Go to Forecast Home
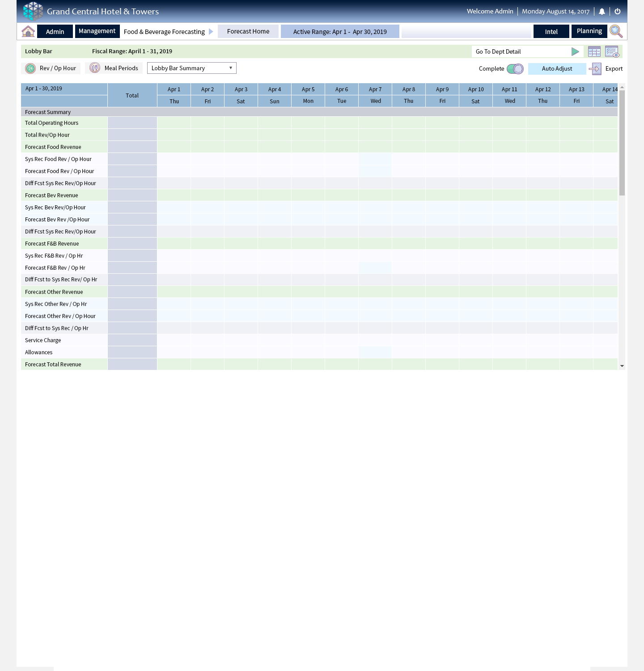 (248, 31)
